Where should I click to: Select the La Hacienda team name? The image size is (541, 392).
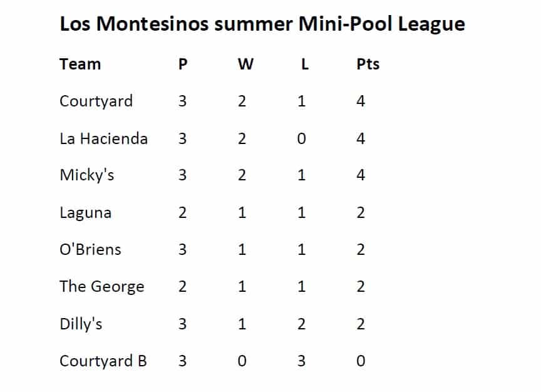[103, 139]
